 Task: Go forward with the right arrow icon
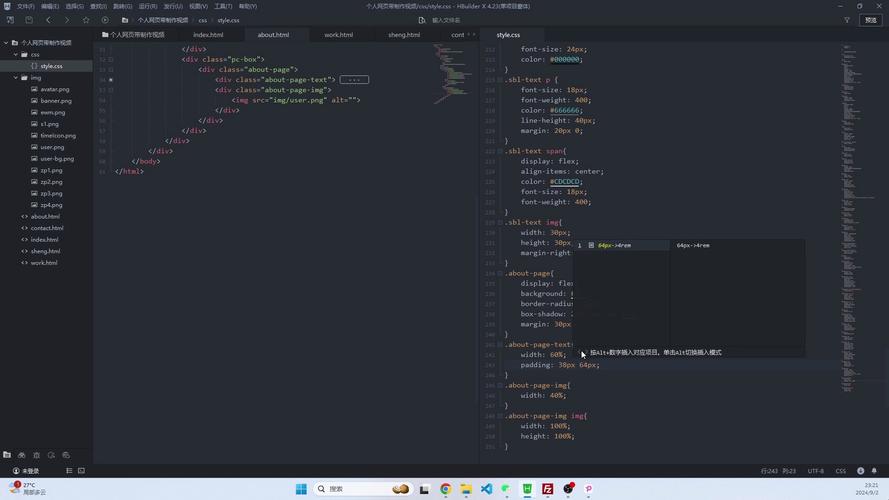click(x=67, y=20)
